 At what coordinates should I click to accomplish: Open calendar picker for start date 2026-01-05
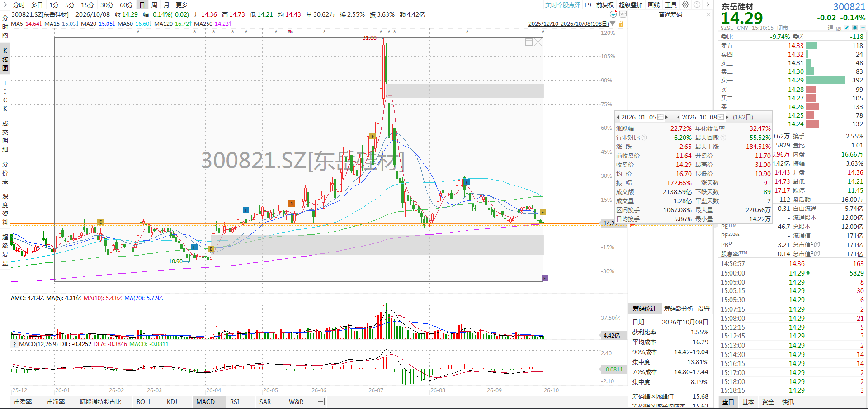(660, 117)
